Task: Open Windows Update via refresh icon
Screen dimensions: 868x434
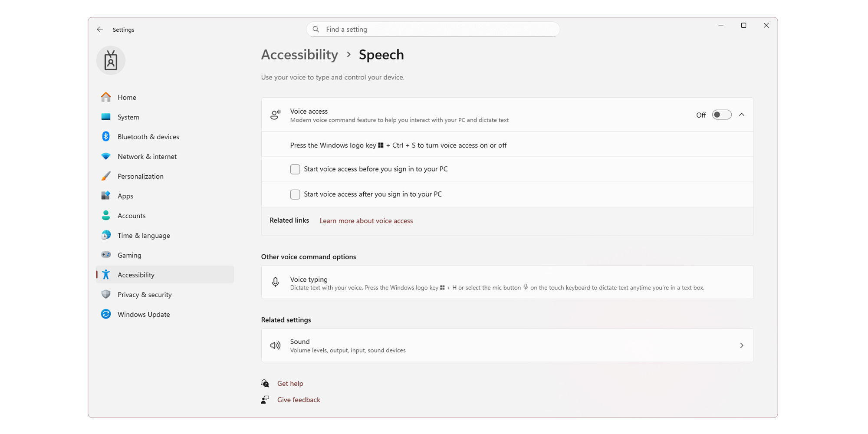Action: [105, 314]
